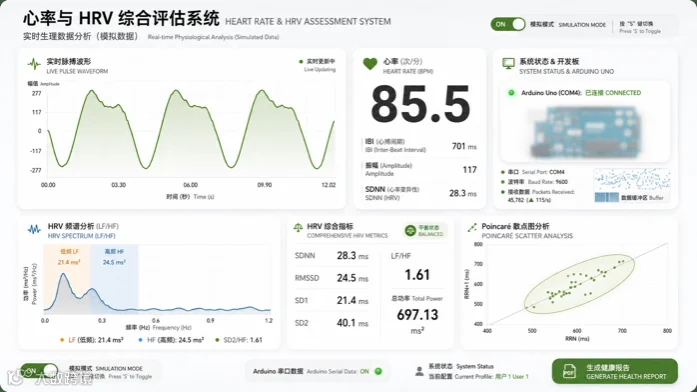The width and height of the screenshot is (697, 392).
Task: Click the HF 24.5 ms² legend entry
Action: point(171,340)
